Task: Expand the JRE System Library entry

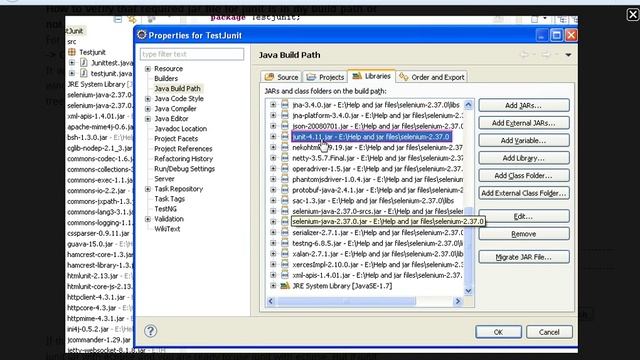Action: point(273,286)
